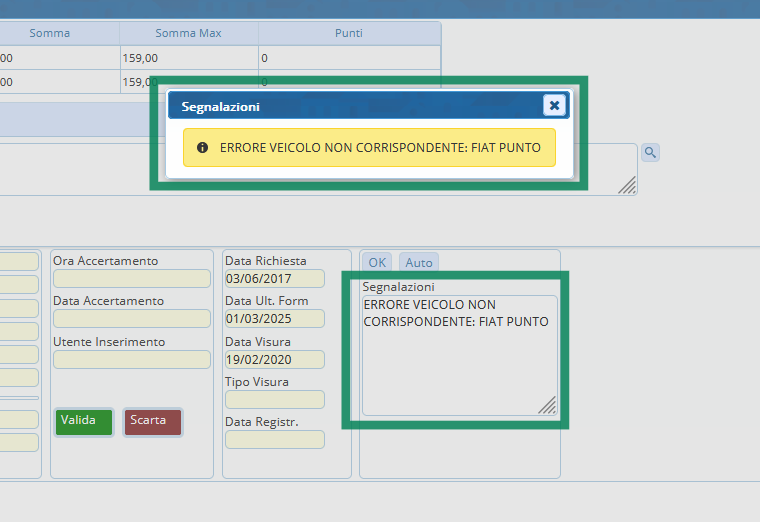Focus the Utente Inserimento field
This screenshot has height=522, width=760.
pyautogui.click(x=132, y=360)
